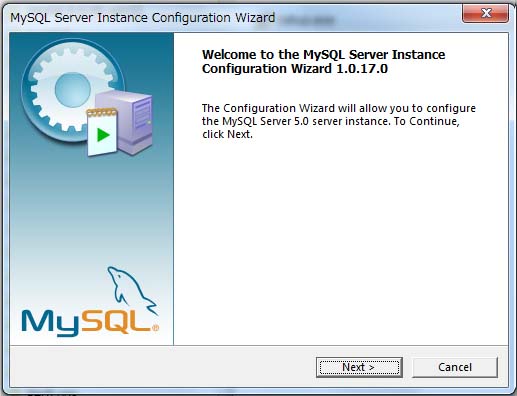The image size is (517, 396).
Task: Click the MySQL wordmark logo text
Action: (86, 322)
